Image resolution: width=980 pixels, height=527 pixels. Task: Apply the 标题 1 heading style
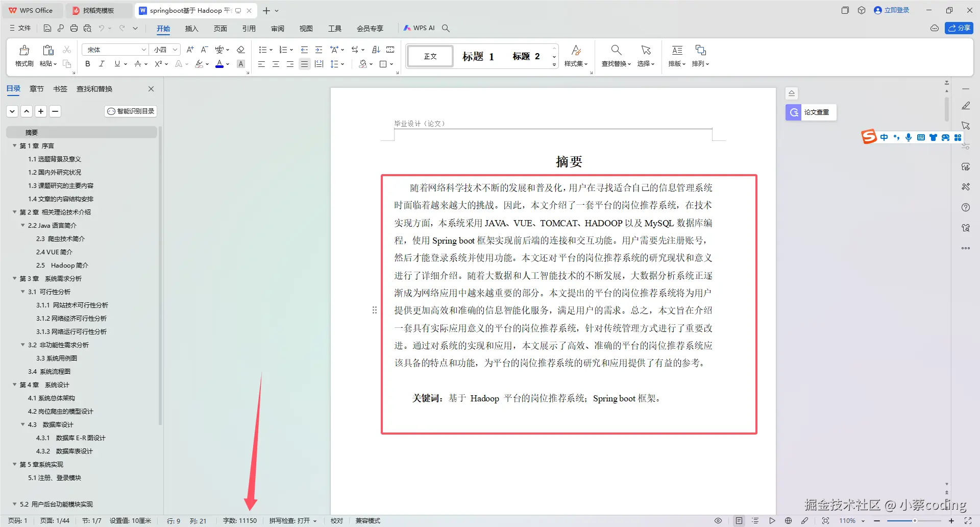[x=478, y=56]
